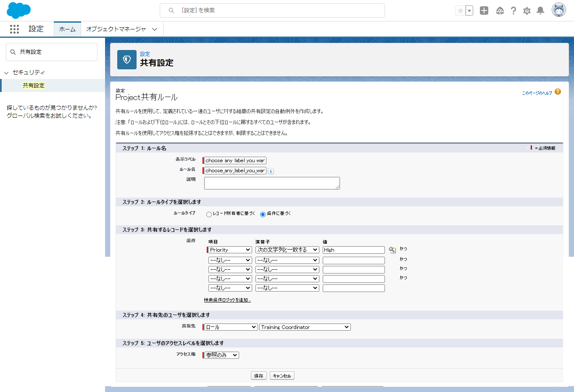This screenshot has height=392, width=574.
Task: Click the 保存 button
Action: tap(259, 376)
